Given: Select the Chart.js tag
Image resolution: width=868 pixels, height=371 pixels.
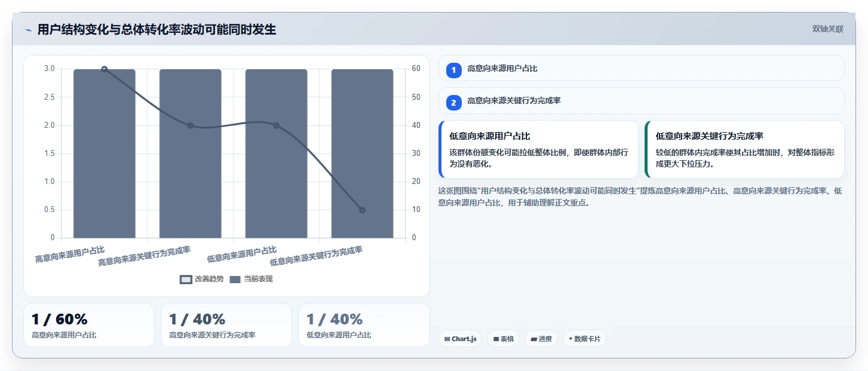Looking at the screenshot, I should pos(460,339).
